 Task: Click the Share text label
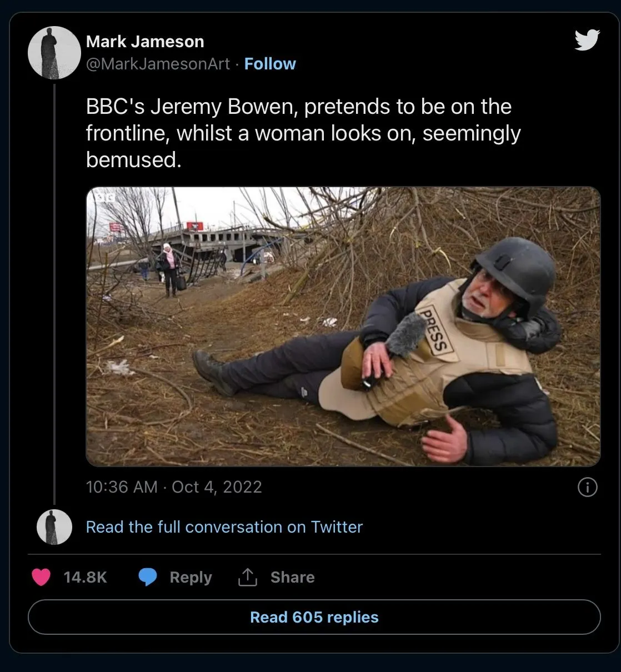[292, 578]
